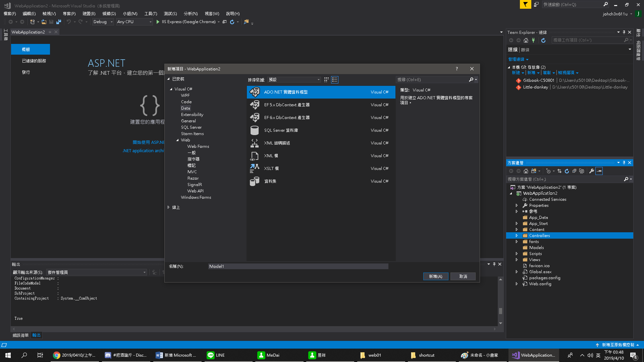Open Chrome from Windows taskbar
644x362 pixels.
(x=75, y=355)
